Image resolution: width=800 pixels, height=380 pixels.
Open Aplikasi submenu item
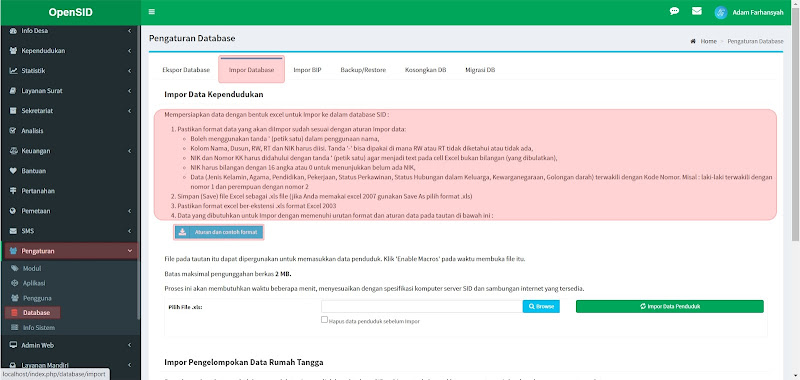click(34, 283)
